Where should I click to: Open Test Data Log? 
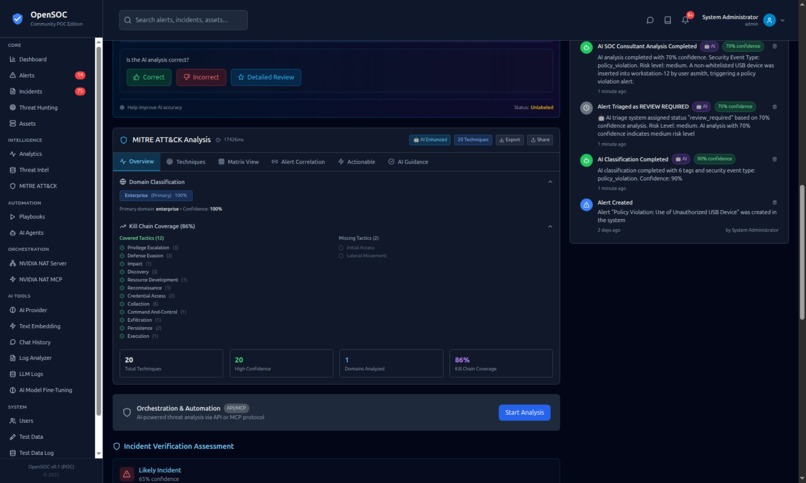point(36,453)
